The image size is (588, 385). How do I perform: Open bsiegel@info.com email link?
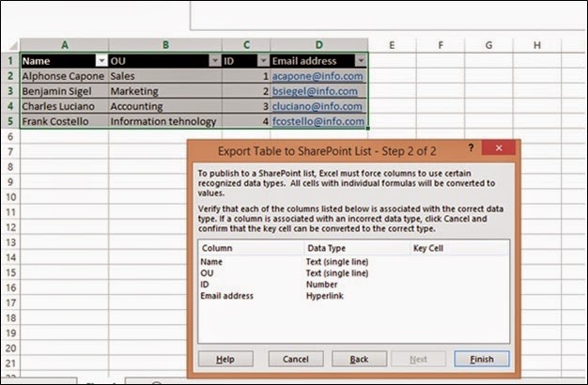point(315,91)
